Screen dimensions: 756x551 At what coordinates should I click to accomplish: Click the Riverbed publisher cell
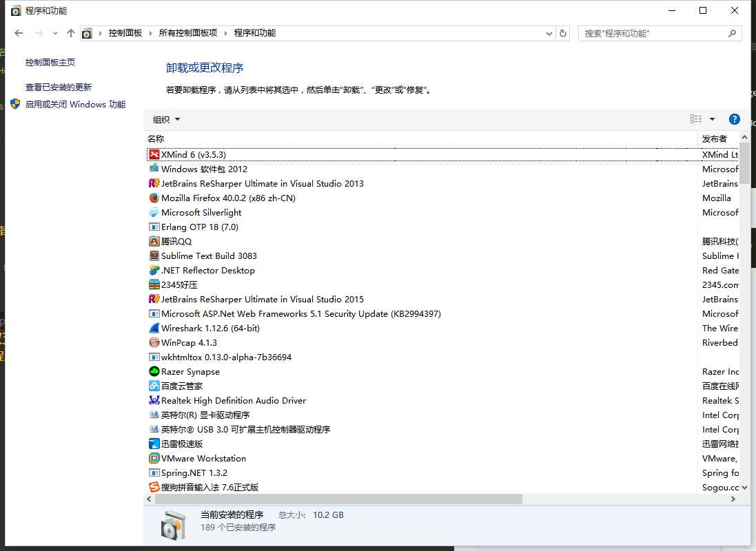click(x=720, y=343)
